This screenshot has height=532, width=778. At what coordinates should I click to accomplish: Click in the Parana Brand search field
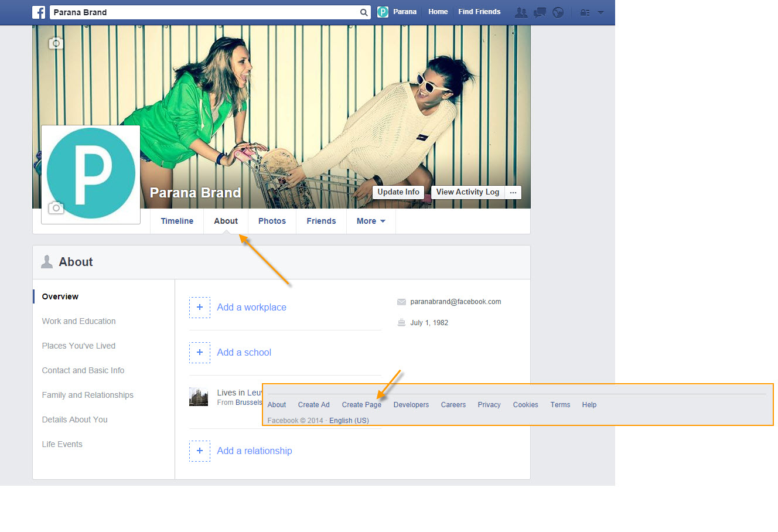point(205,12)
